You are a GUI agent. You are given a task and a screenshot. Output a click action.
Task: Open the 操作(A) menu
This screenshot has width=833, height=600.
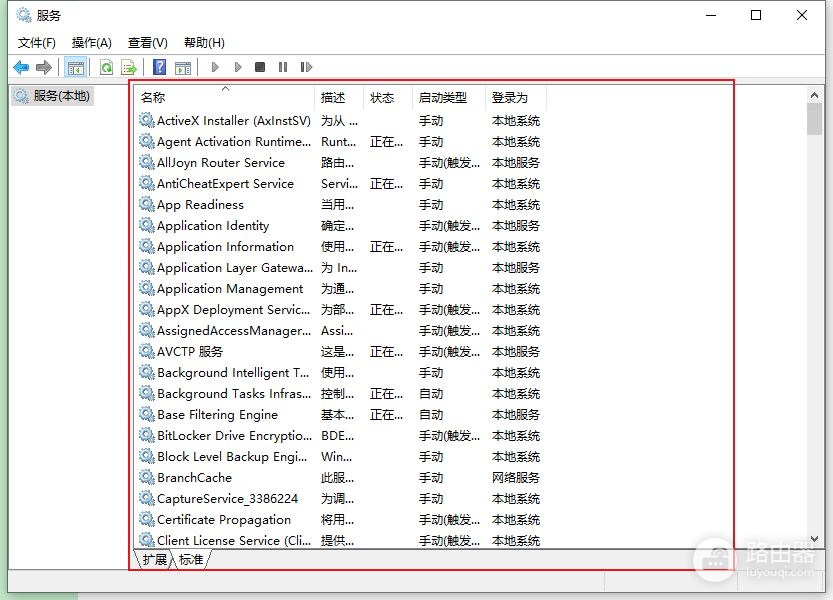(92, 42)
